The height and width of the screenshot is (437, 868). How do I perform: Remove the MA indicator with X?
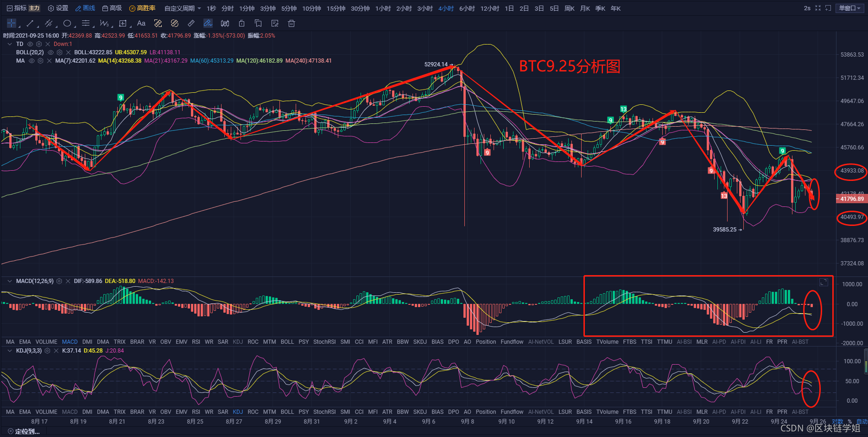click(x=49, y=61)
